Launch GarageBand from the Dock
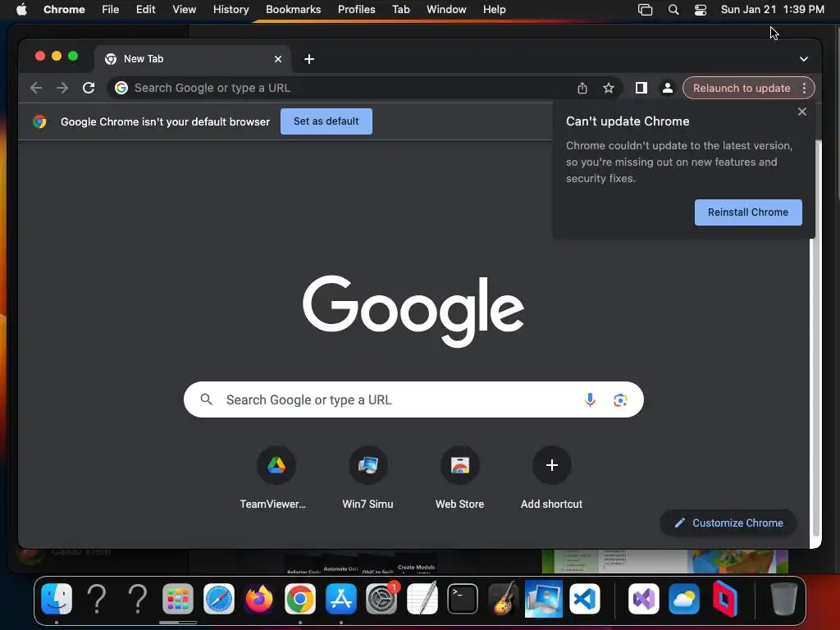Viewport: 840px width, 630px height. pyautogui.click(x=503, y=598)
